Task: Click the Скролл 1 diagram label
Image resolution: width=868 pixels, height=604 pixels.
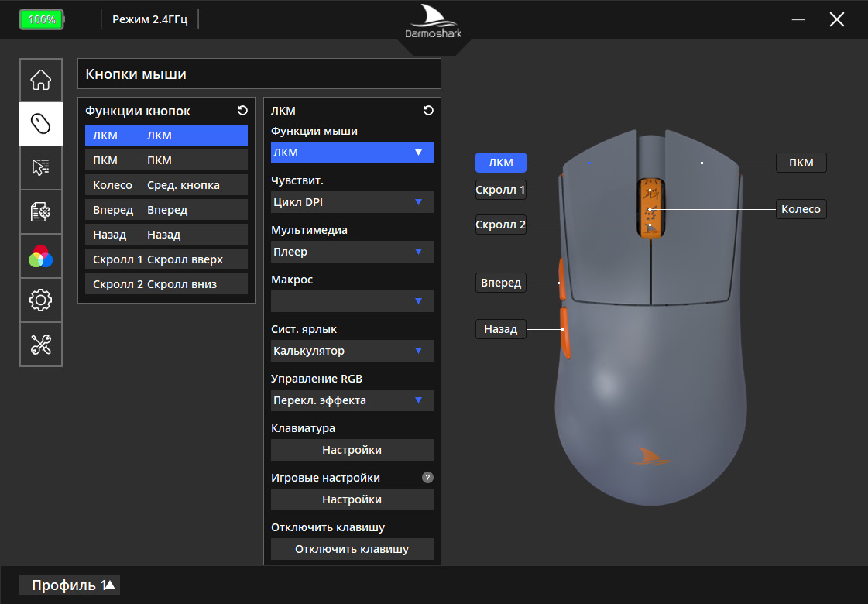Action: coord(501,190)
